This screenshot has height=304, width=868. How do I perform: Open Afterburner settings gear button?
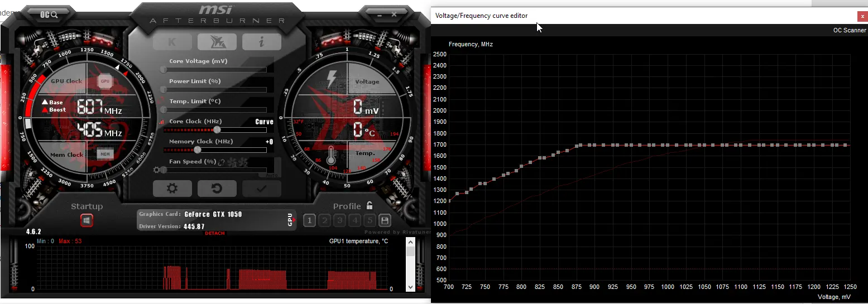click(x=172, y=189)
